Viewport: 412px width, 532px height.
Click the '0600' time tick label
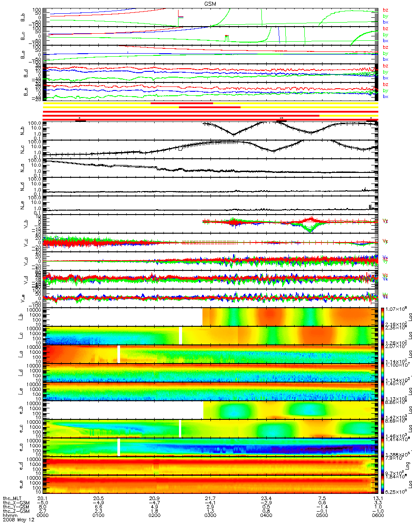pos(377,514)
